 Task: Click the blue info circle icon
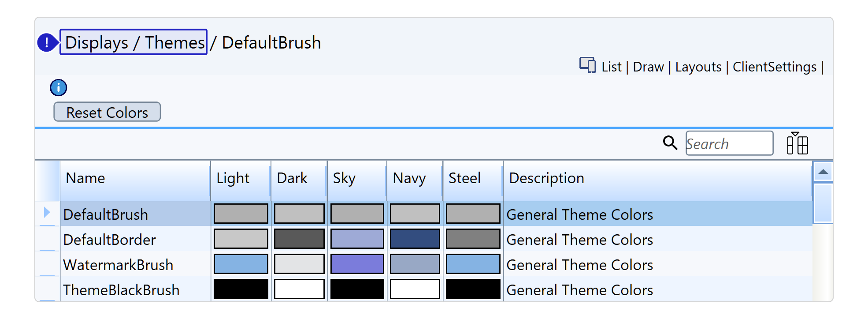coord(58,88)
